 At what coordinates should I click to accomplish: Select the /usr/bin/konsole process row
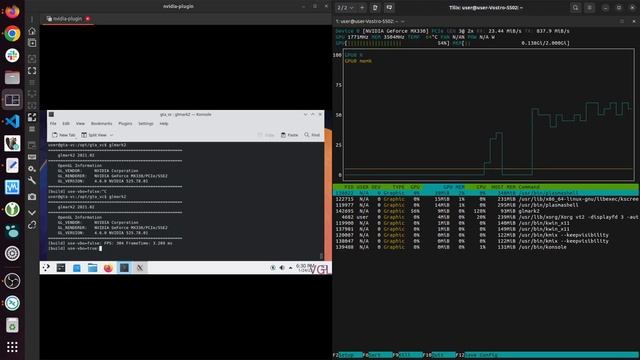(486, 247)
